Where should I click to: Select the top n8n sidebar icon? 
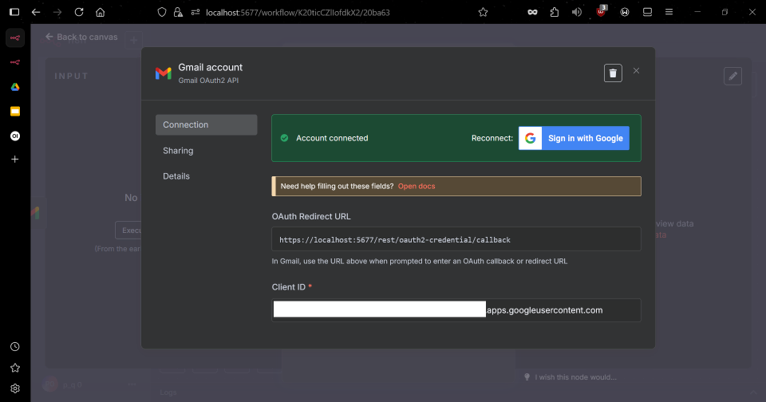(x=15, y=38)
